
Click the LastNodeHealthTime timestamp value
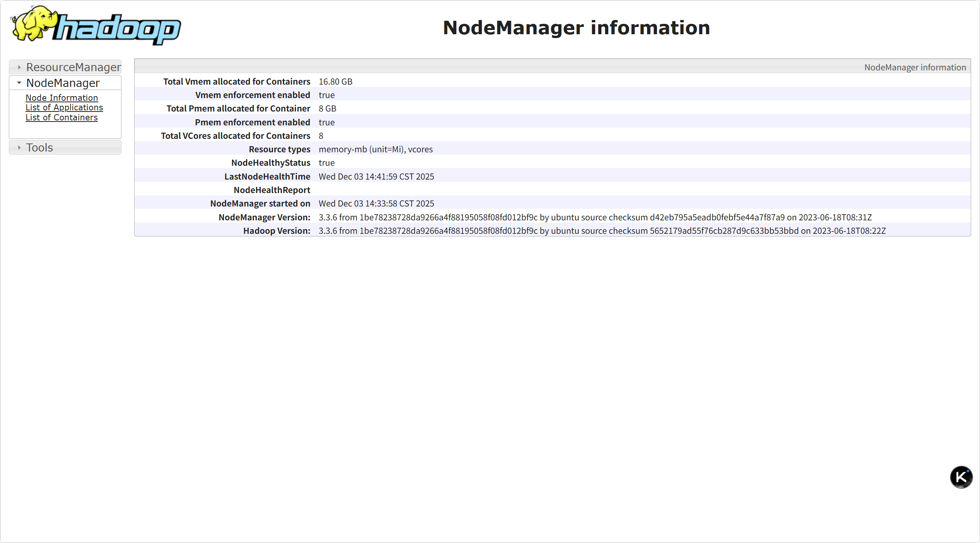pyautogui.click(x=376, y=177)
